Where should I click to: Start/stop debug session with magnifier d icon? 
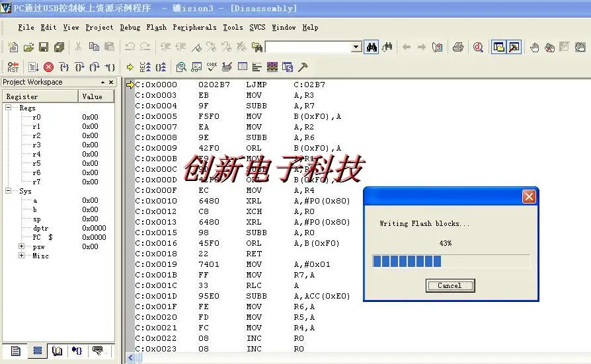pos(479,47)
